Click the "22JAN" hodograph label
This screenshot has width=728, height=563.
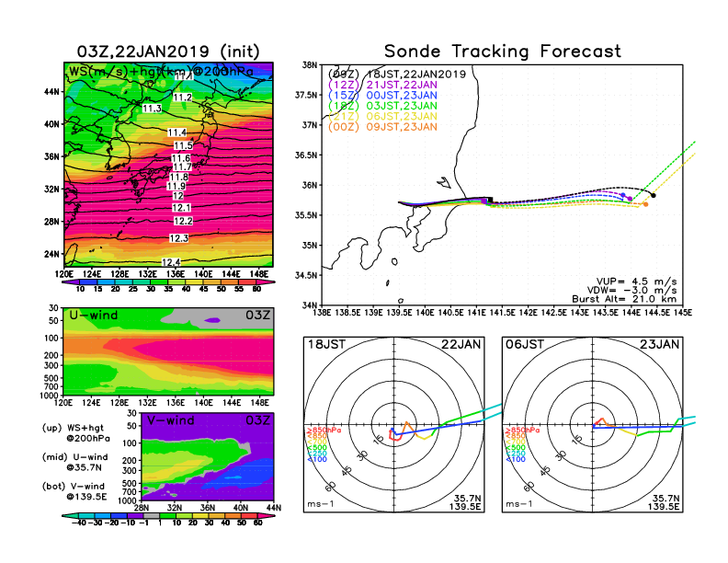coord(461,344)
